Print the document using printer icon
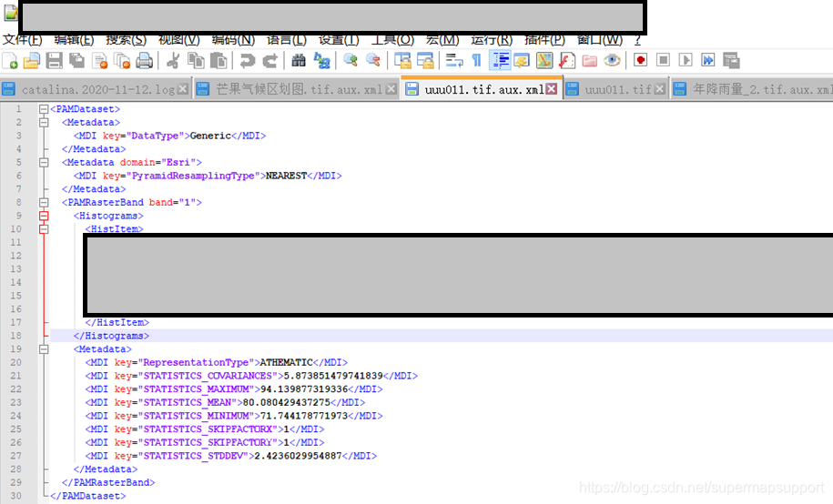 145,61
